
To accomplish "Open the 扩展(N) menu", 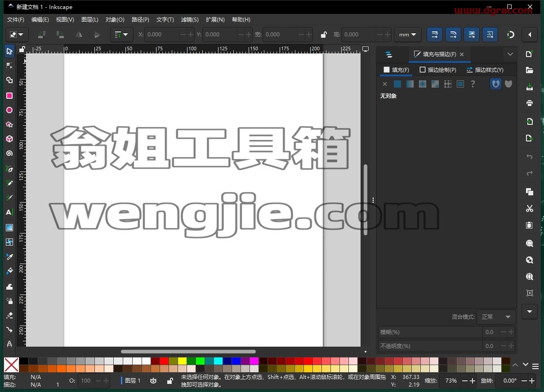I will click(215, 20).
